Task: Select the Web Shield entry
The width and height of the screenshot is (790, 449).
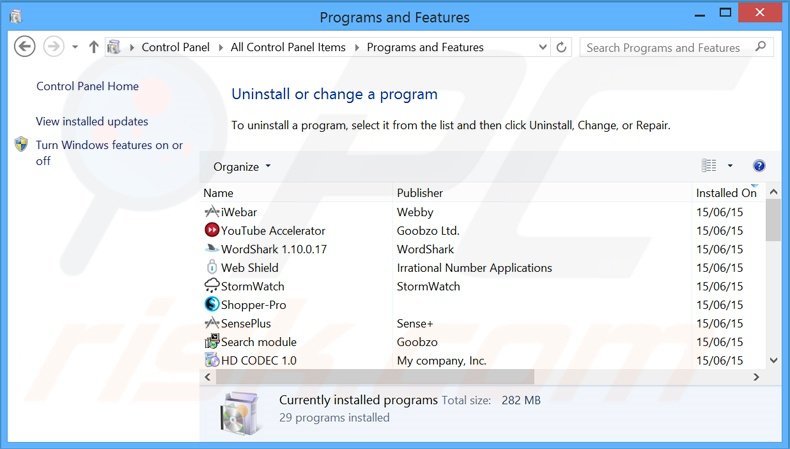Action: pyautogui.click(x=249, y=268)
